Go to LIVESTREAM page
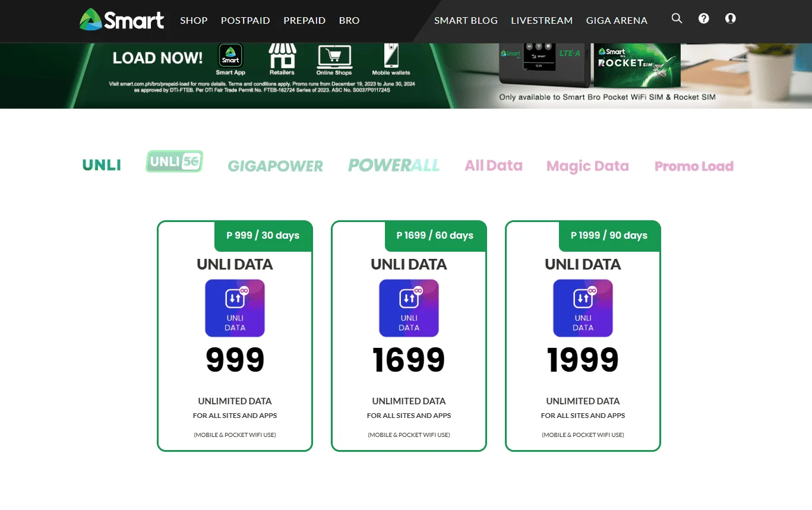This screenshot has width=812, height=510. point(542,20)
